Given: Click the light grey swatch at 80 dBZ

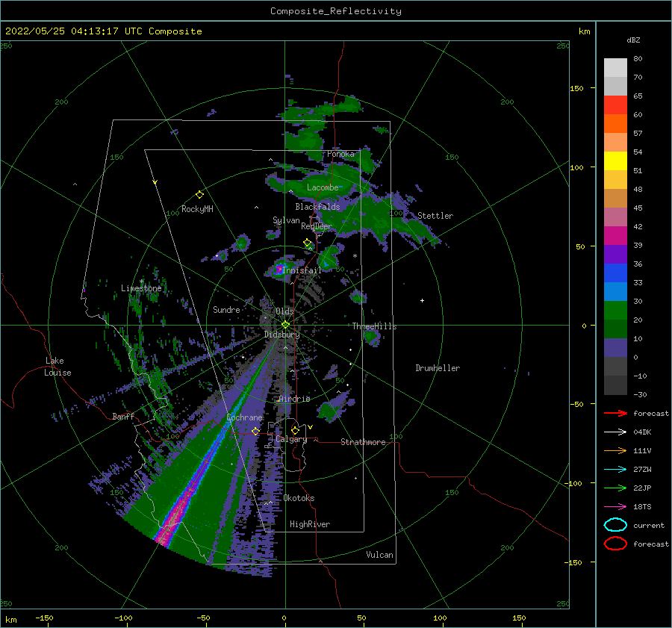Looking at the screenshot, I should click(x=615, y=67).
